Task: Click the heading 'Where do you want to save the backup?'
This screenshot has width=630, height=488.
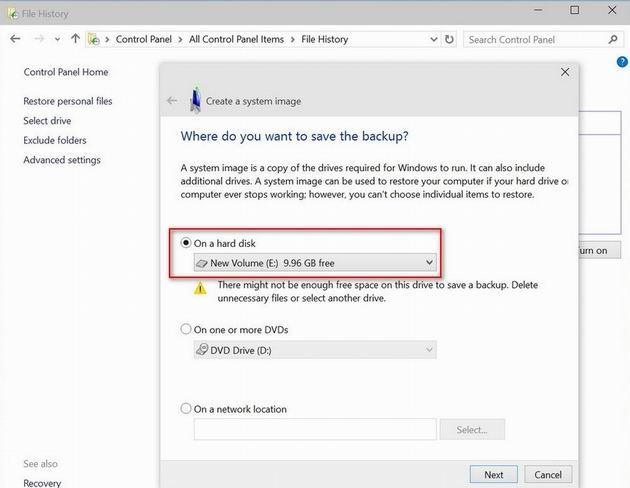Action: [295, 136]
